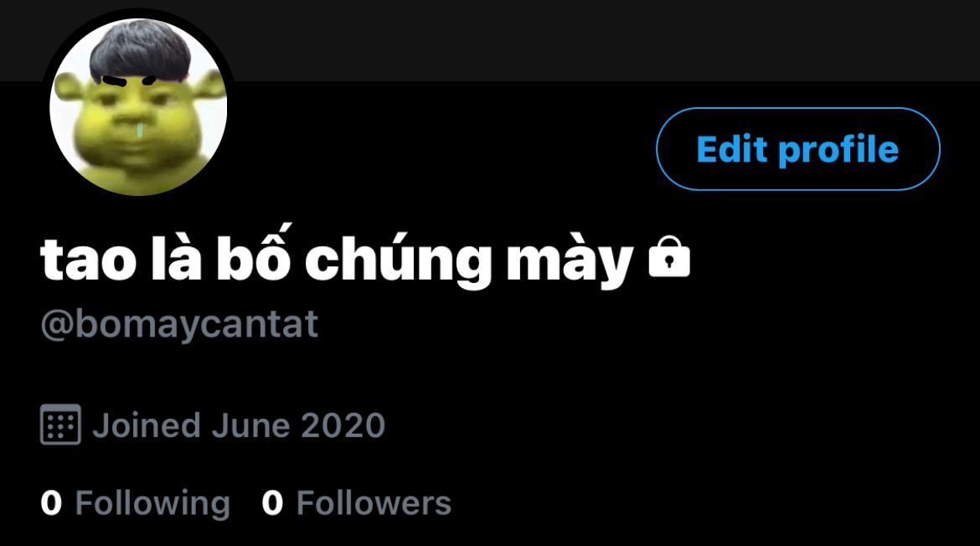Tap the word Followers
The height and width of the screenshot is (546, 980).
click(374, 503)
